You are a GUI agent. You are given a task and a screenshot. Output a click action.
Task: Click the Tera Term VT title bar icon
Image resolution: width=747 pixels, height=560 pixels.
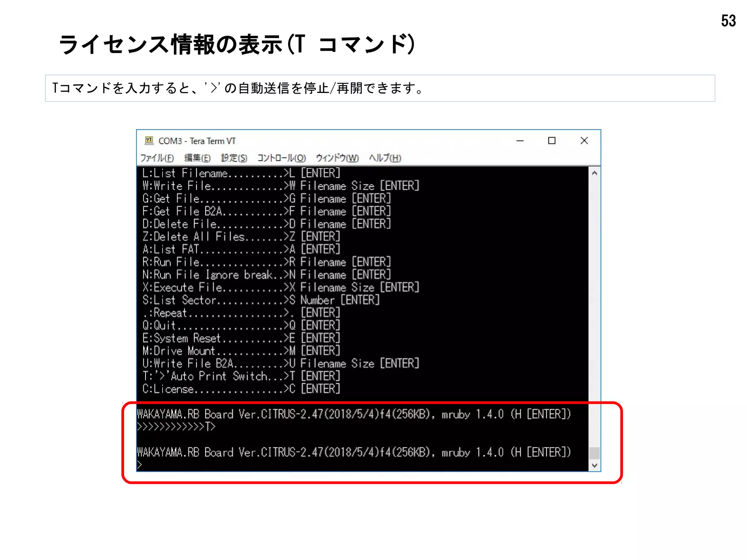click(149, 141)
